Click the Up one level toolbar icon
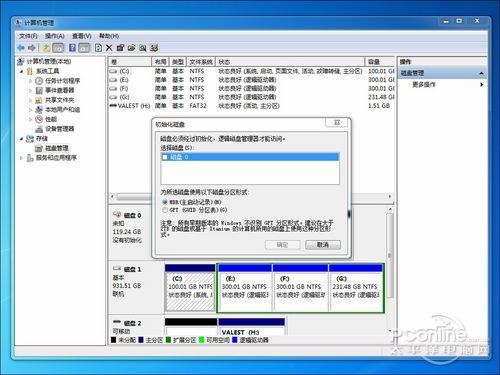Screen dimensions: 500x375 (47, 48)
